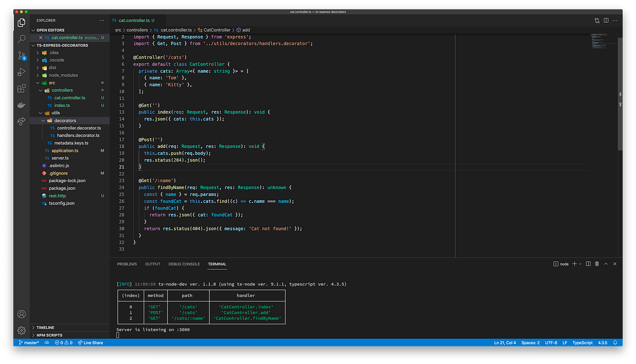
Task: Maximize the panel with the chevron icon
Action: tap(606, 263)
